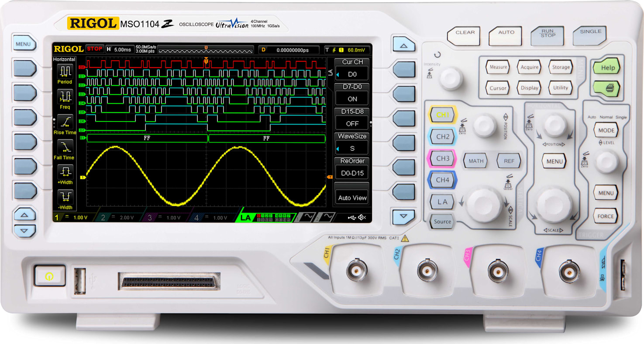The image size is (644, 344).
Task: Expand the left MENU sidebar
Action: tap(24, 44)
